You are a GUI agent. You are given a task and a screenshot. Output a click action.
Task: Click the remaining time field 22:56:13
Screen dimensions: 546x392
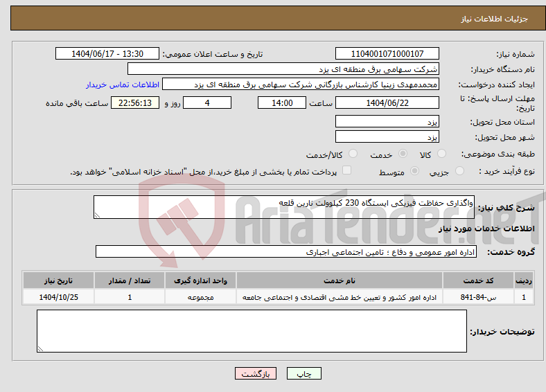tap(135, 103)
